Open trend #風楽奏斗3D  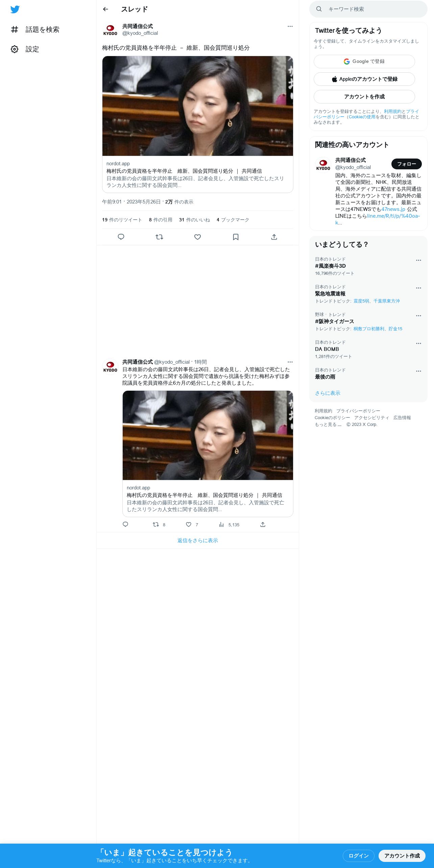pos(330,266)
